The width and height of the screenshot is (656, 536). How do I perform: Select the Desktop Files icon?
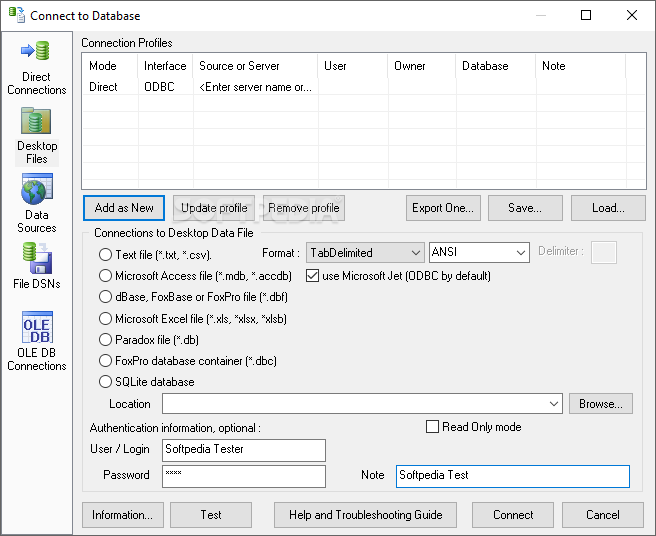click(x=36, y=121)
